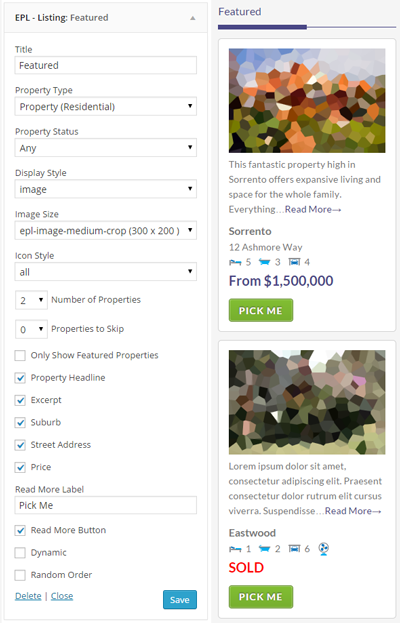Click the bed icon on Sorrento listing
The image size is (400, 623).
(235, 262)
